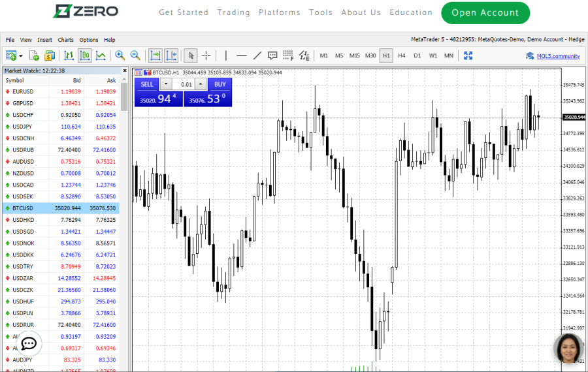588x372 pixels.
Task: Click the 0.01 volume input field
Action: (x=184, y=84)
